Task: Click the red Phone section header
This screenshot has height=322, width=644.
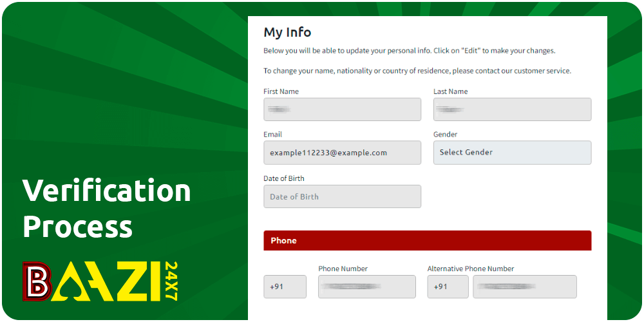Action: (x=427, y=240)
